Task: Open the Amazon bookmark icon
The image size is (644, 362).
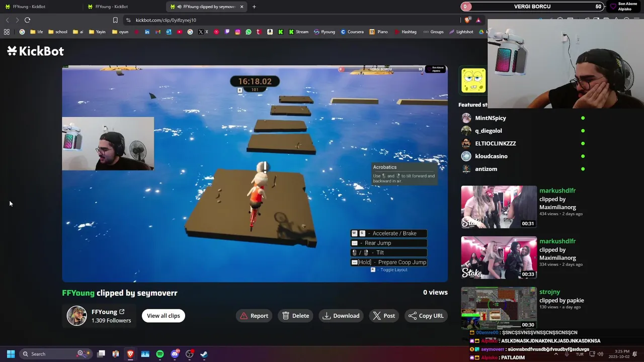Action: (270, 32)
